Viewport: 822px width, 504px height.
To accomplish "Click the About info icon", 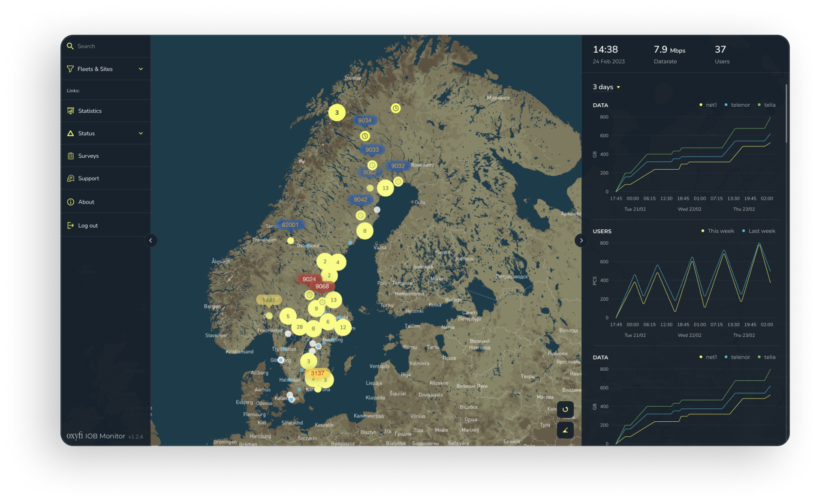I will coord(71,201).
